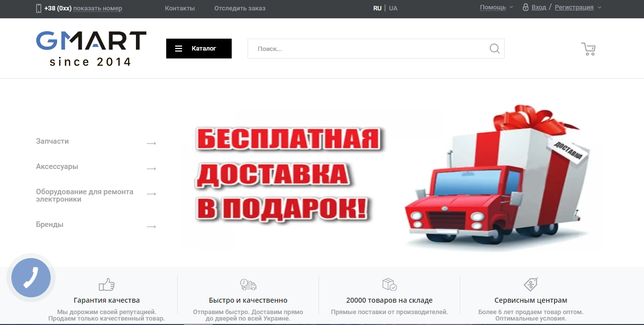Tap the blue phone callback button
644x325 pixels.
pyautogui.click(x=31, y=277)
